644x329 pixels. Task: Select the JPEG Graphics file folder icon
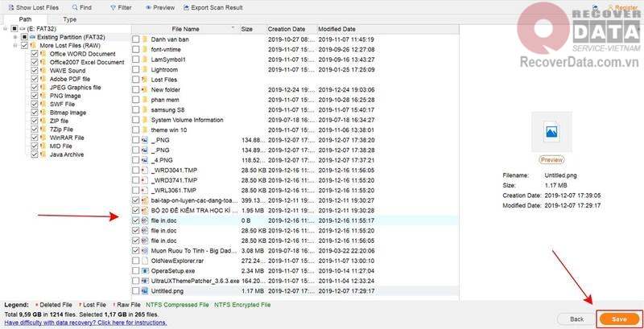43,88
